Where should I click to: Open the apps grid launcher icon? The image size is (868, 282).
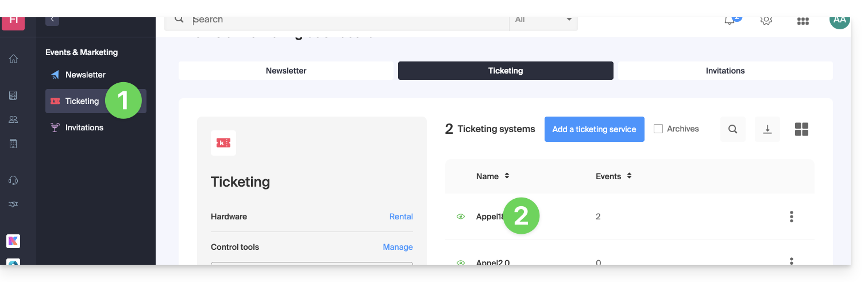pos(803,21)
